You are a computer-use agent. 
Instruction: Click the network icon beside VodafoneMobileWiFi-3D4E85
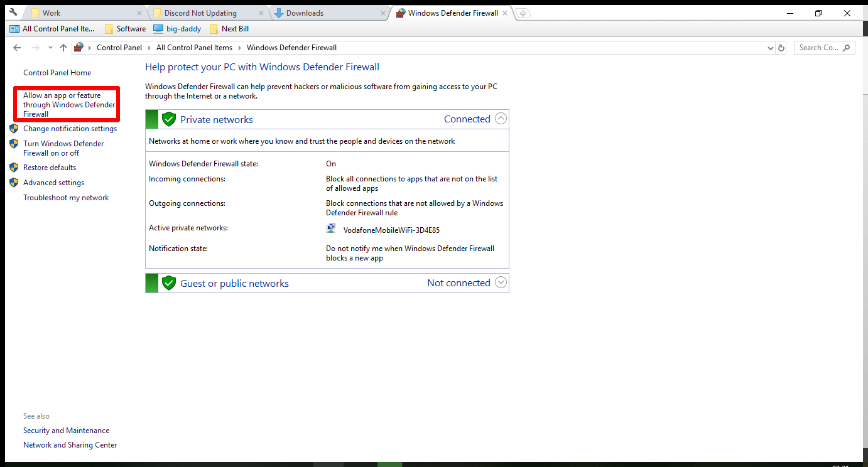[x=330, y=228]
